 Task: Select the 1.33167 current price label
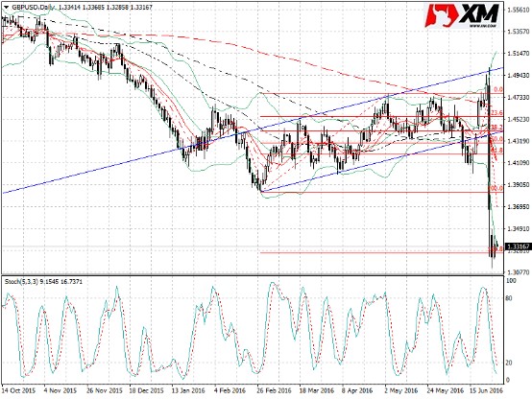tap(519, 246)
